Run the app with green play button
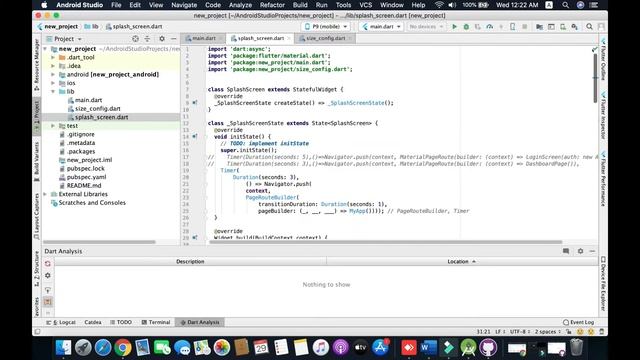640x360 pixels. 454,27
